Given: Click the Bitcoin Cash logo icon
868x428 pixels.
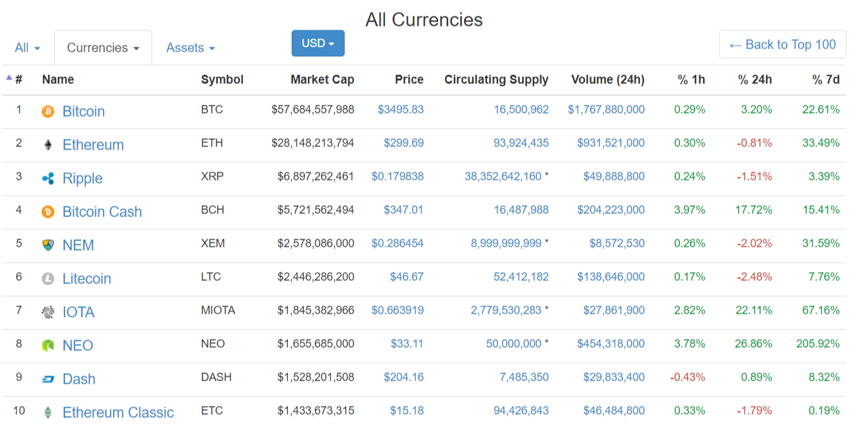Looking at the screenshot, I should (48, 212).
